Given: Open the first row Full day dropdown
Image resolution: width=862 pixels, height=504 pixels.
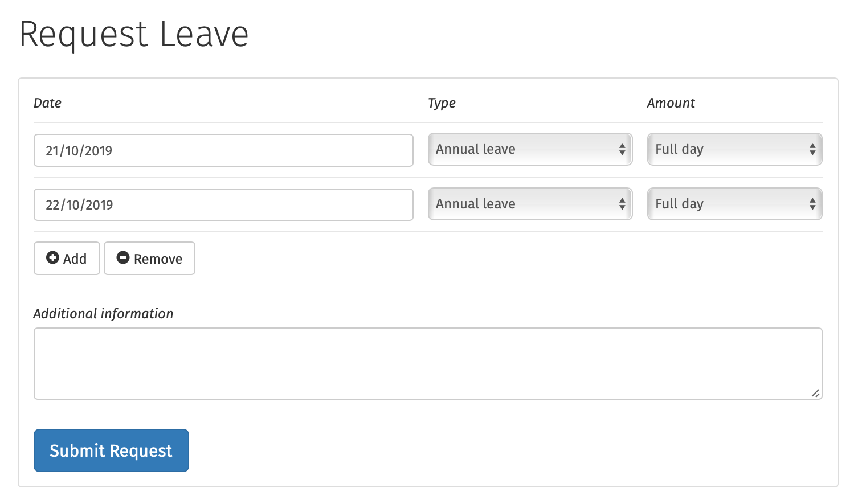Looking at the screenshot, I should [x=734, y=149].
